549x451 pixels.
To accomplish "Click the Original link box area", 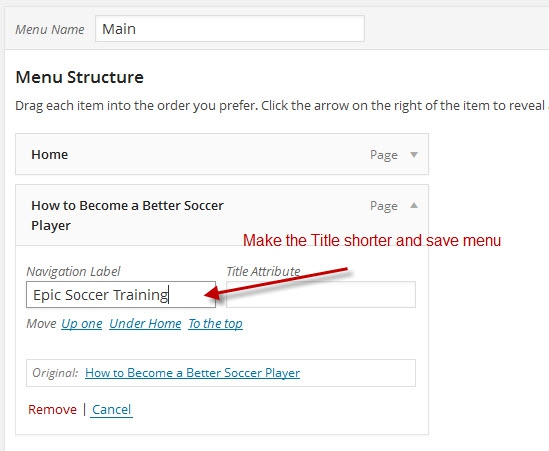I will pos(221,373).
